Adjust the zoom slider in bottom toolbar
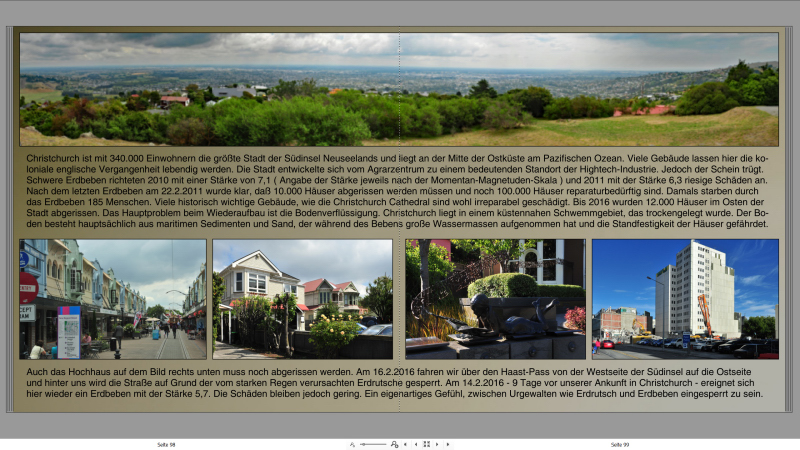800x450 pixels. coord(373,444)
